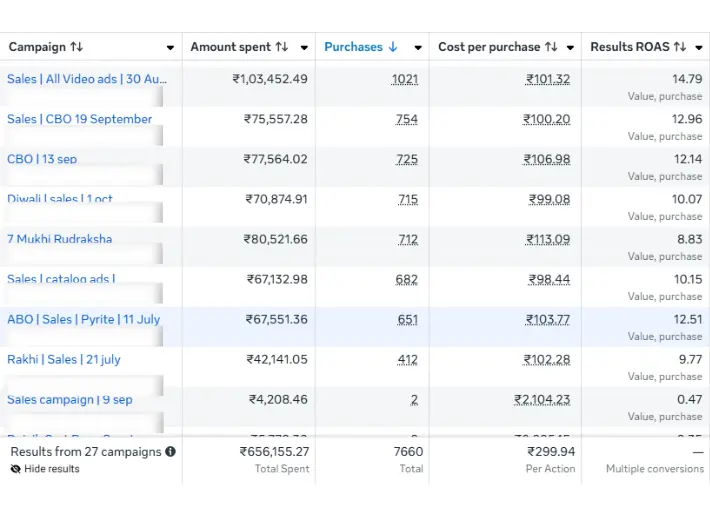Click info icon beside Results from 27 campaigns
Viewport: 710px width, 515px height.
pyautogui.click(x=170, y=452)
